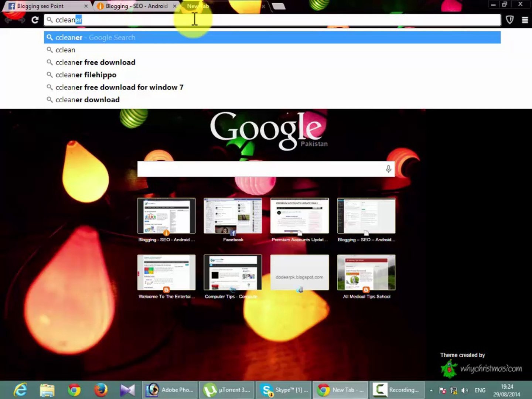Choose 'ccleaner free download' suggestion
The height and width of the screenshot is (399, 532).
[x=272, y=62]
